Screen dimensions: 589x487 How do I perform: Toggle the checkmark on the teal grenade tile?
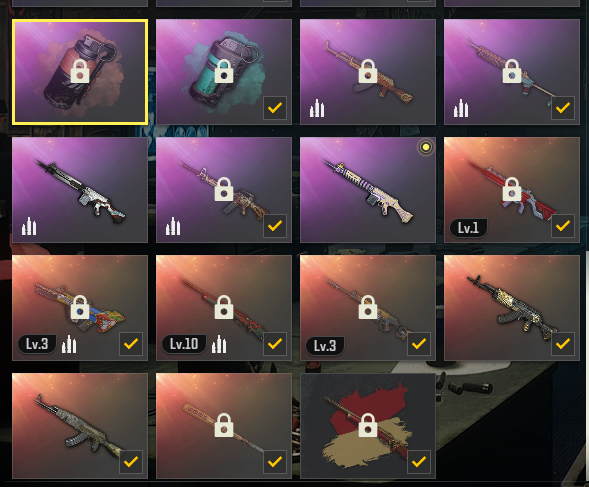[275, 108]
